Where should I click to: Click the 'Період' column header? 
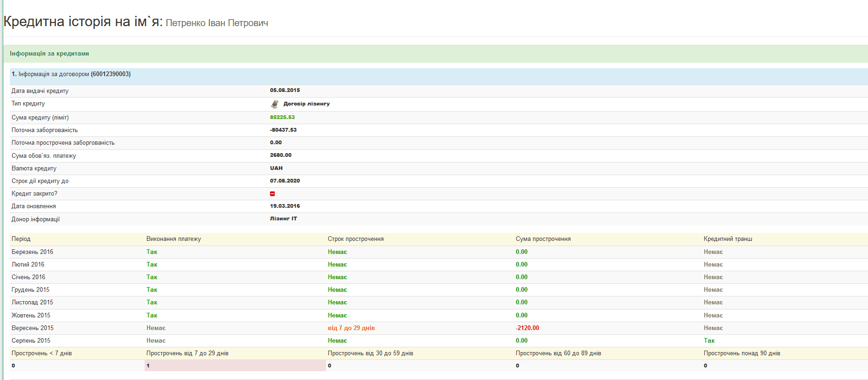(x=21, y=239)
